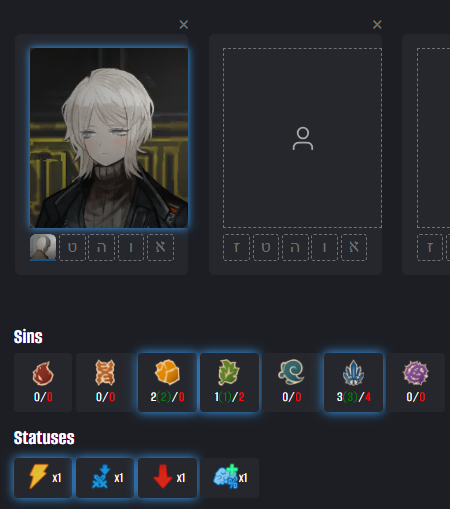Open the He ה slot in the middle card
The height and width of the screenshot is (509, 450).
click(x=295, y=247)
